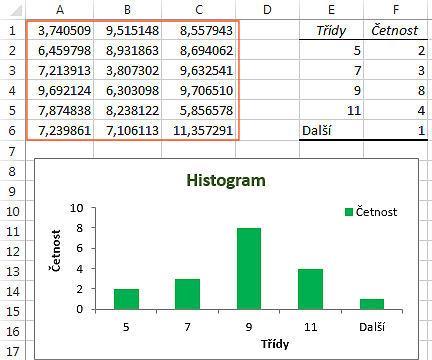432x360 pixels.
Task: Select row 12 header
Action: coord(13,251)
